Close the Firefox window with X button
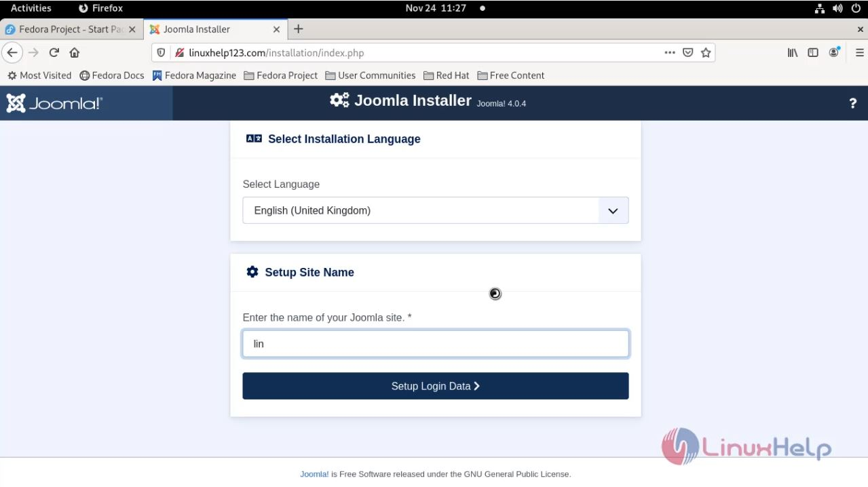This screenshot has width=868, height=487. tap(861, 29)
